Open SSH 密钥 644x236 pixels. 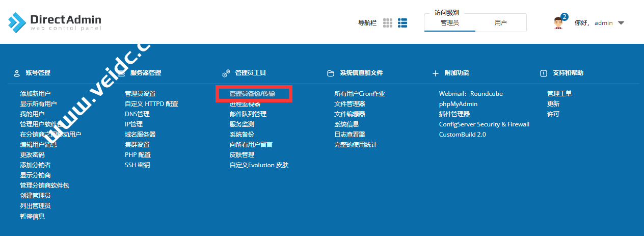click(137, 165)
